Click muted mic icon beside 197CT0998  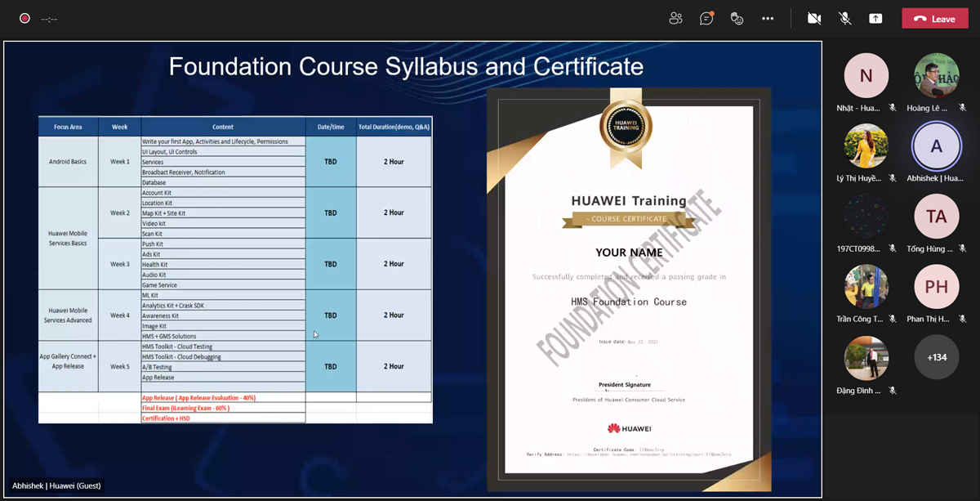(x=893, y=248)
